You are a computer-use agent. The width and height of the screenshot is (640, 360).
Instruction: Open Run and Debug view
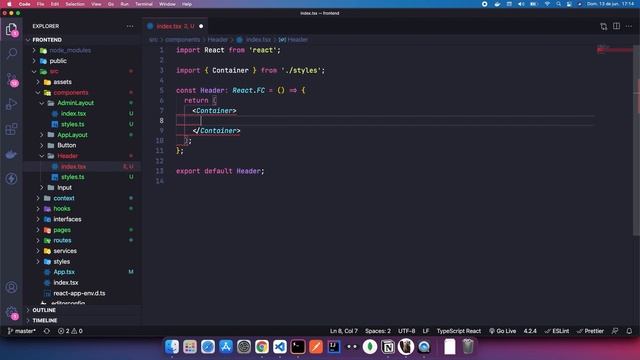11,104
